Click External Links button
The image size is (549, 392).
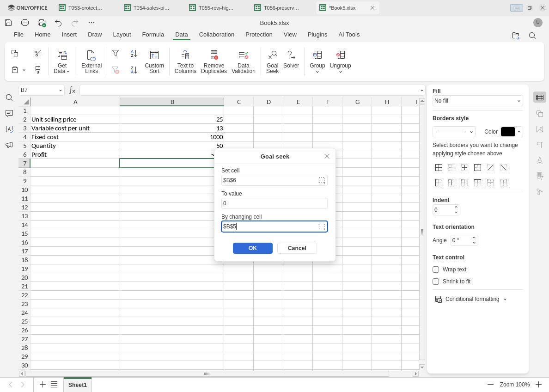(91, 62)
